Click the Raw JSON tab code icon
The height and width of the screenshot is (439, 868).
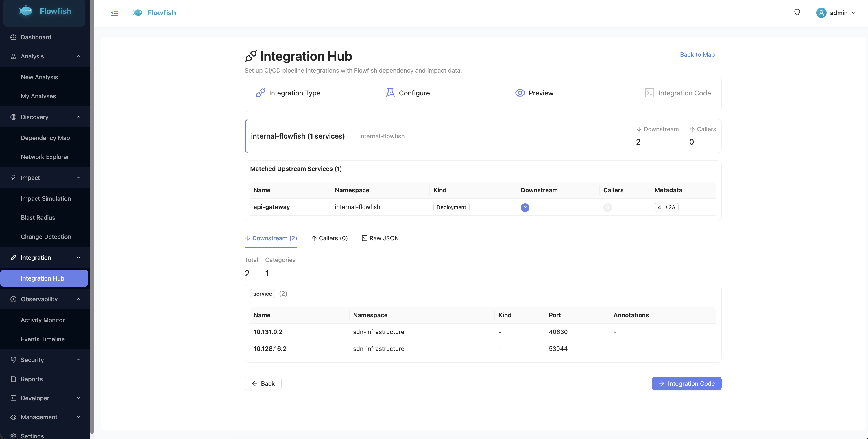(x=365, y=238)
